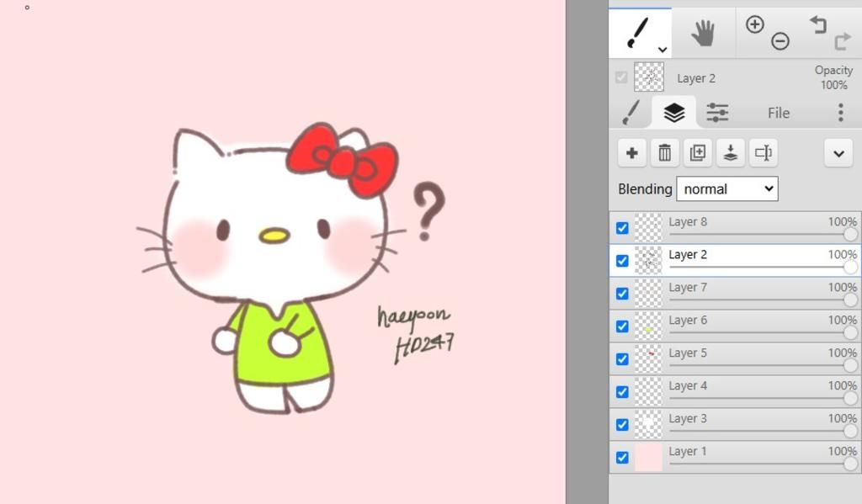The image size is (862, 504).
Task: Click the zoom out minus icon
Action: tap(780, 41)
